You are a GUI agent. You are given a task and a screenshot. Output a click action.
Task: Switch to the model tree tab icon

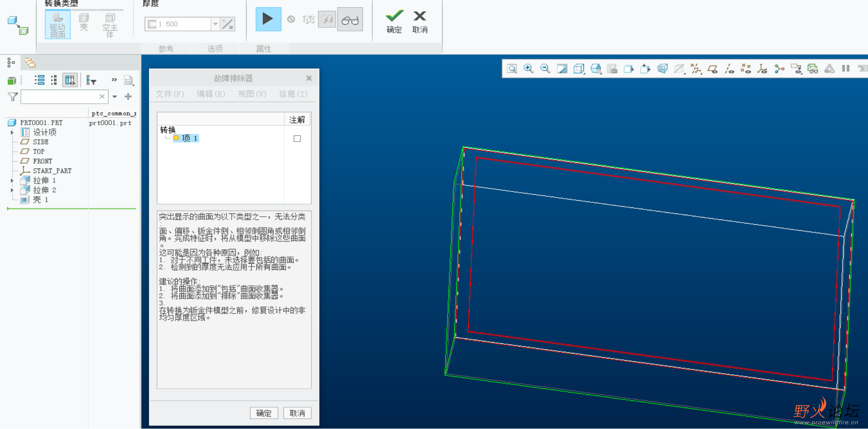click(x=11, y=62)
